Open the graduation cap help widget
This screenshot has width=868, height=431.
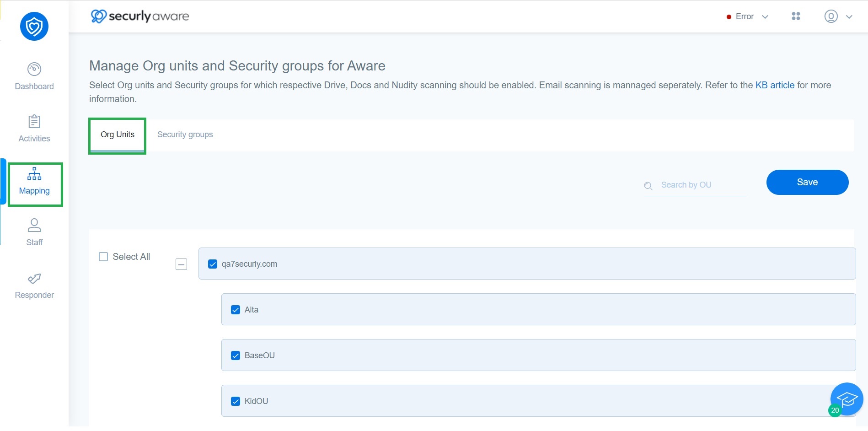coord(847,399)
